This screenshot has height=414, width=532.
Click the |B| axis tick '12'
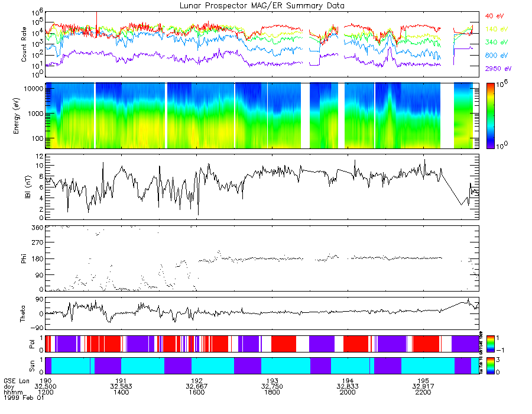[40, 157]
